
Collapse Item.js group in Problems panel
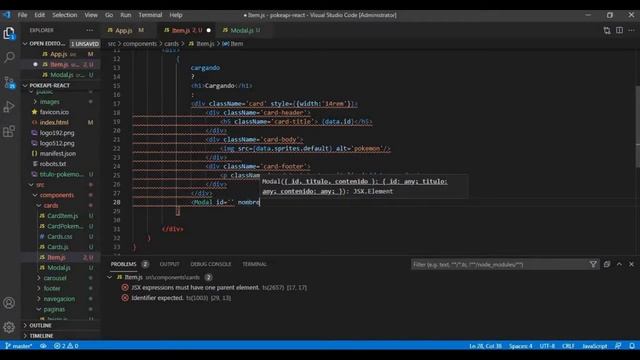(109, 277)
